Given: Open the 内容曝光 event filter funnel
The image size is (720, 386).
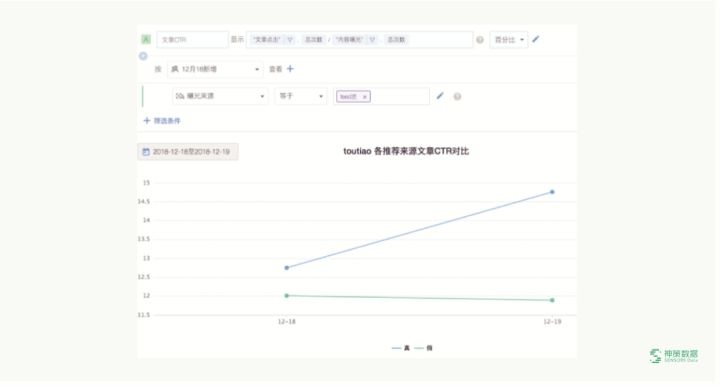Looking at the screenshot, I should point(372,39).
